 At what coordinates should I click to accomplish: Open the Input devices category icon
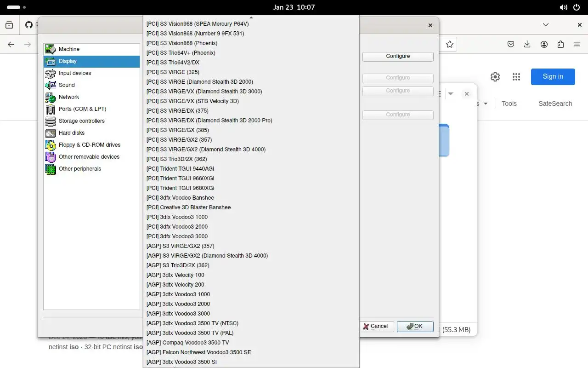(x=51, y=73)
